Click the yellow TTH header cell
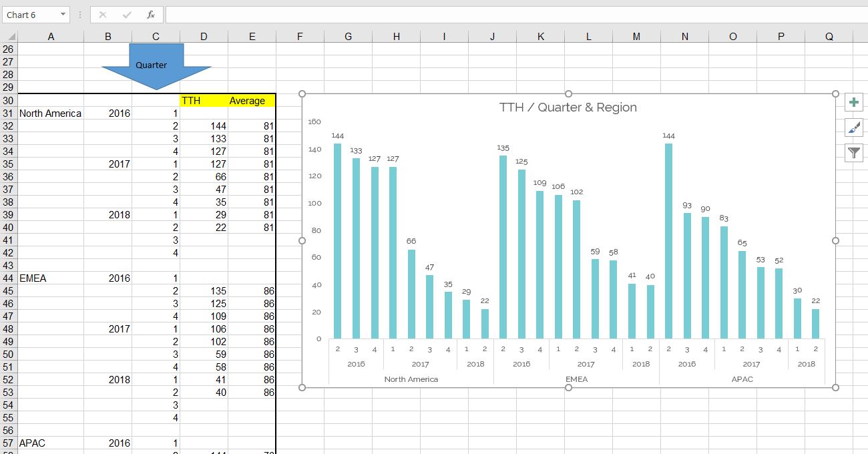The height and width of the screenshot is (454, 868). [204, 101]
